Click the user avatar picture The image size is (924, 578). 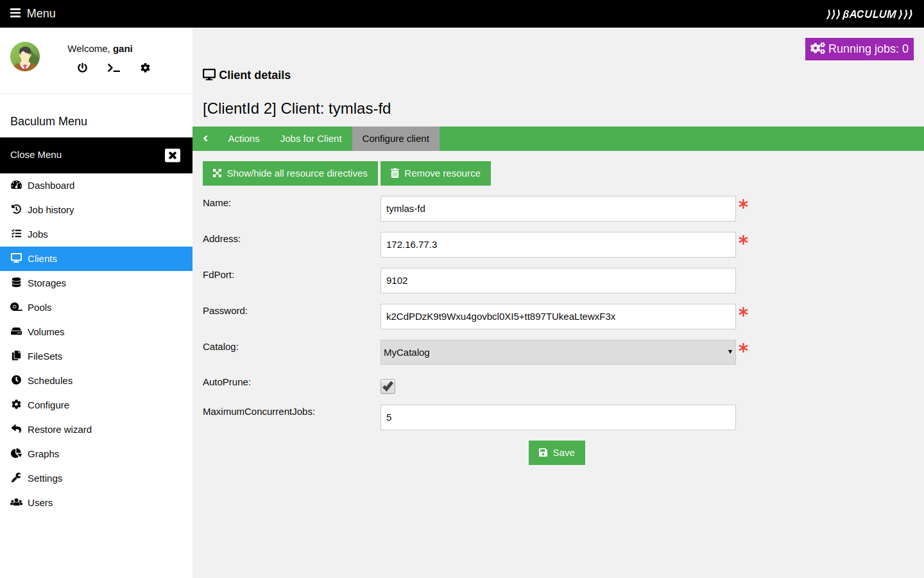[x=25, y=57]
